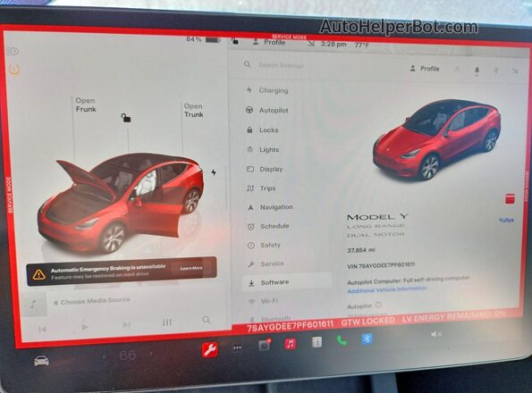Click the music note album placeholder

pos(34,304)
